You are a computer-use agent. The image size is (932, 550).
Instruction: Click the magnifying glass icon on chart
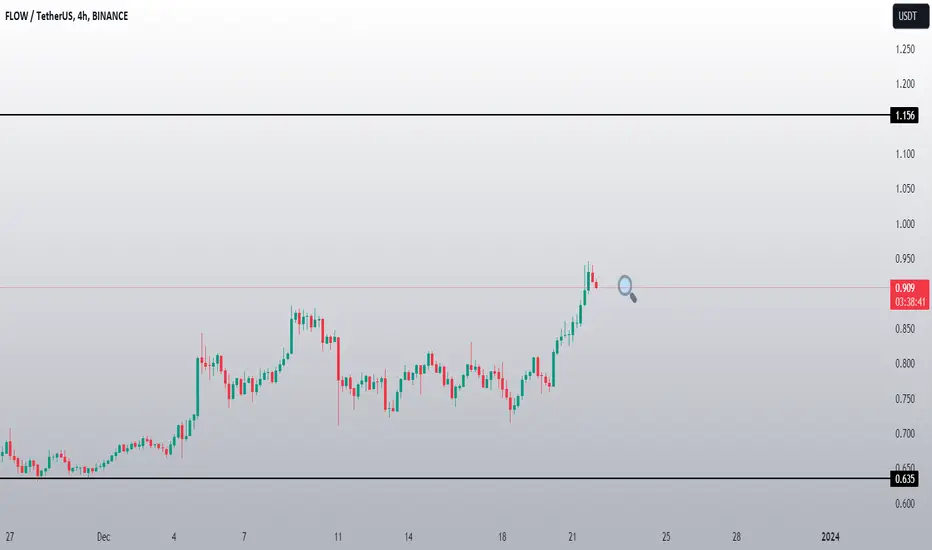point(627,288)
